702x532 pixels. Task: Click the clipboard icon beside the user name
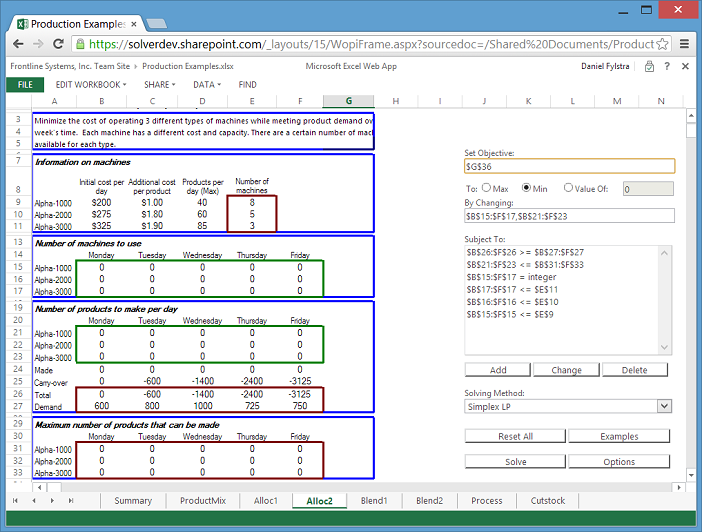649,67
